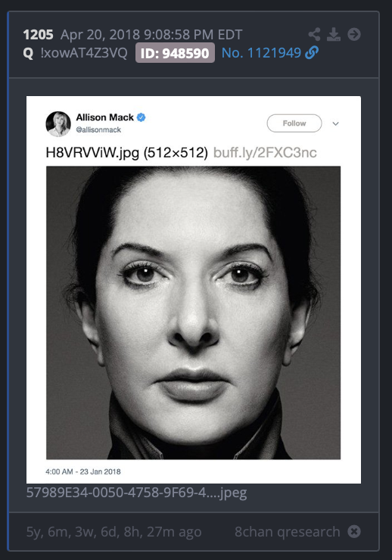This screenshot has width=392, height=560.
Task: Click the ID: 948590 badge
Action: point(175,53)
